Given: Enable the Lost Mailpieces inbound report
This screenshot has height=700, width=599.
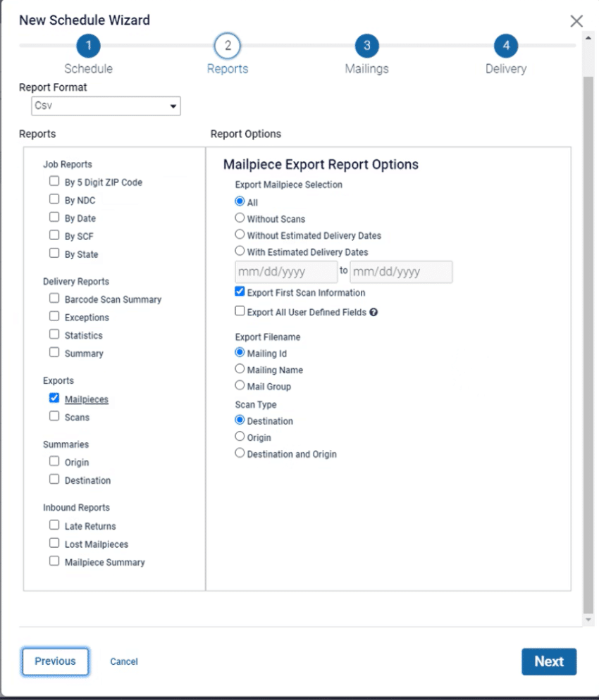Looking at the screenshot, I should [54, 544].
